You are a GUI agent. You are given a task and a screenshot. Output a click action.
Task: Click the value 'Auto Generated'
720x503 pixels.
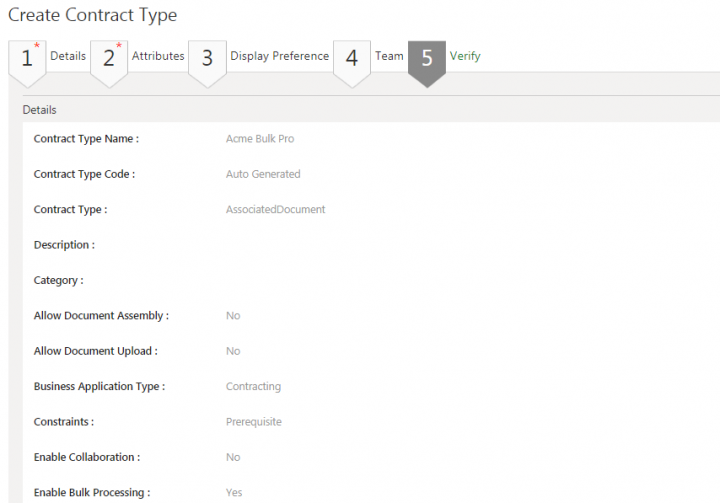pos(263,174)
